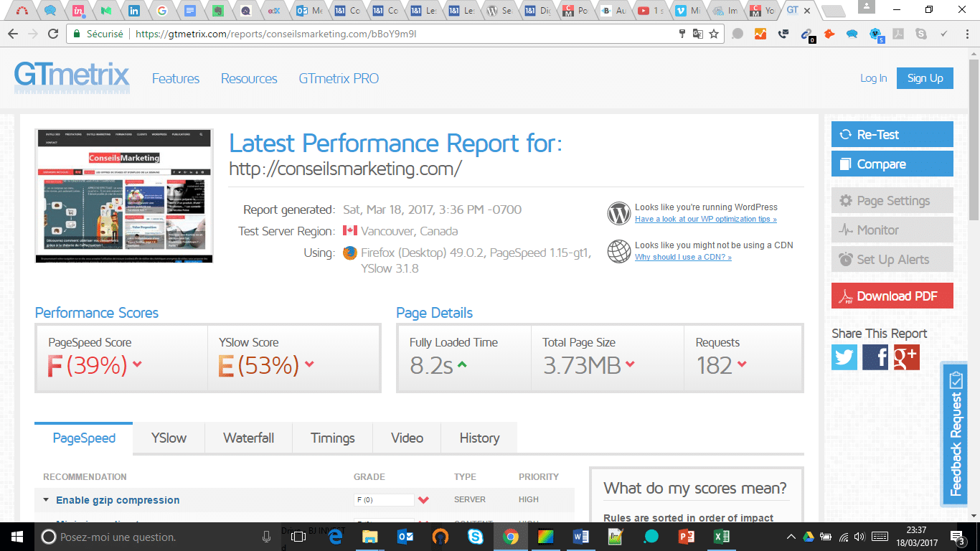980x551 pixels.
Task: Go back to previous page
Action: click(13, 34)
